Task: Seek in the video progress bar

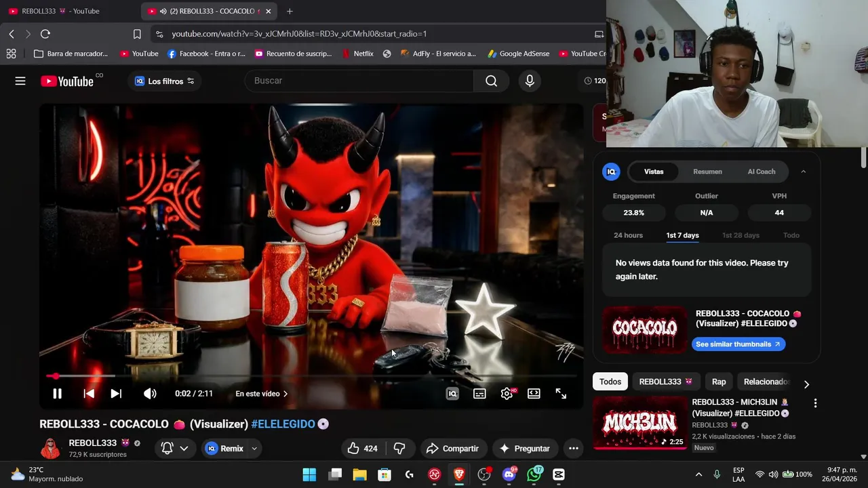Action: click(x=312, y=376)
